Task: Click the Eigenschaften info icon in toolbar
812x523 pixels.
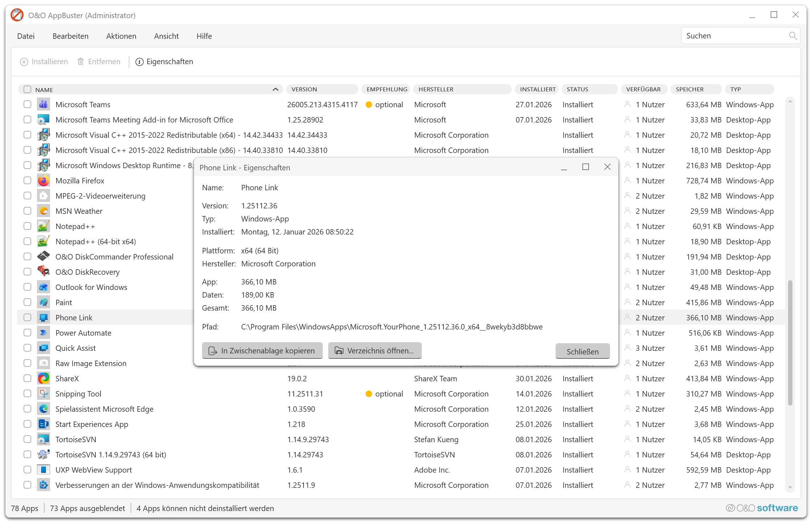Action: point(139,62)
